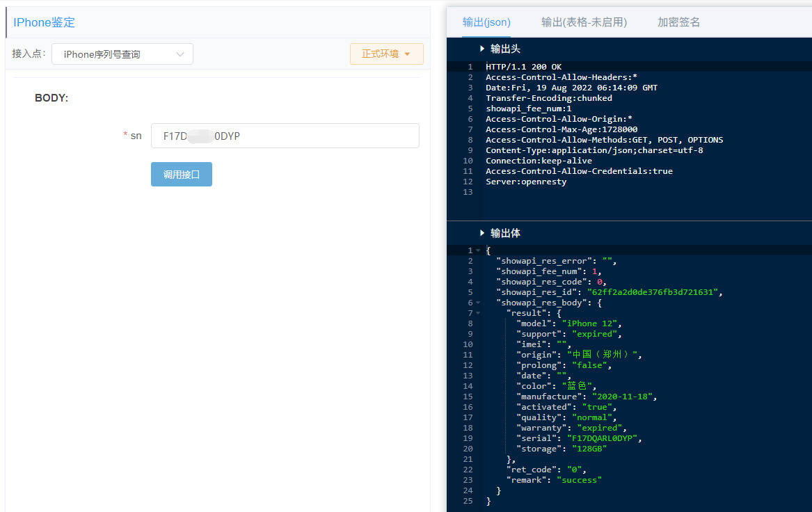
Task: Click the "showapi_res_code": 0 line
Action: point(552,282)
